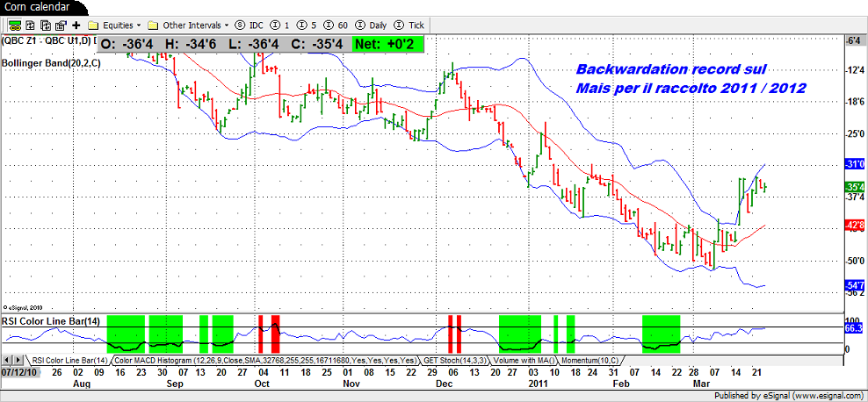Screen dimensions: 868x402
Task: Select the RSI Color Line Bar(14) tab
Action: 69,361
